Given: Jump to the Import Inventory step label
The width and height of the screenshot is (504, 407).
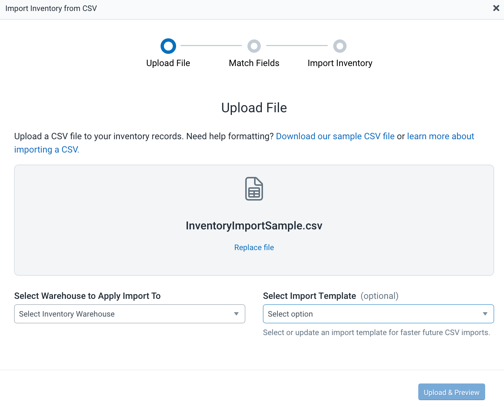Looking at the screenshot, I should coord(340,63).
